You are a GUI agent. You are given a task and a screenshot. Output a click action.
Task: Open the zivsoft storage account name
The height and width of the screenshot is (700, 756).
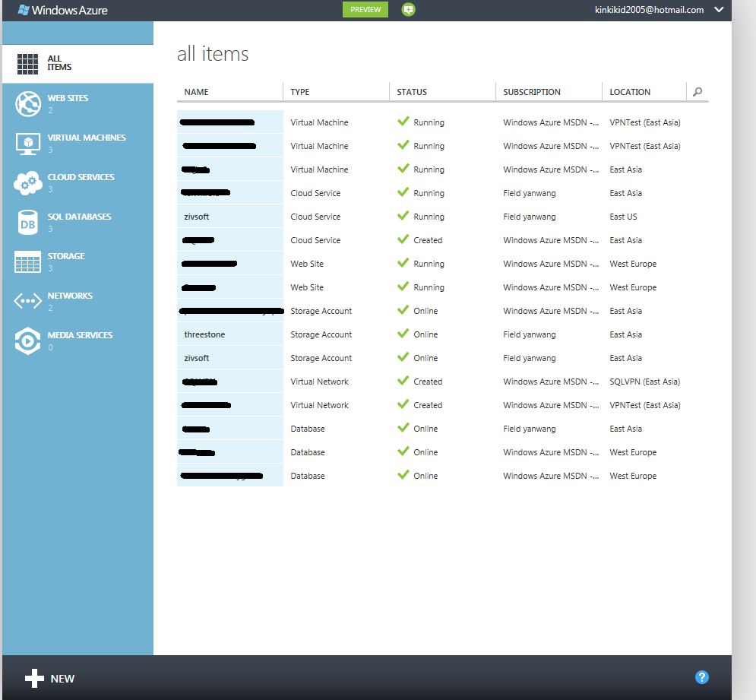(197, 358)
